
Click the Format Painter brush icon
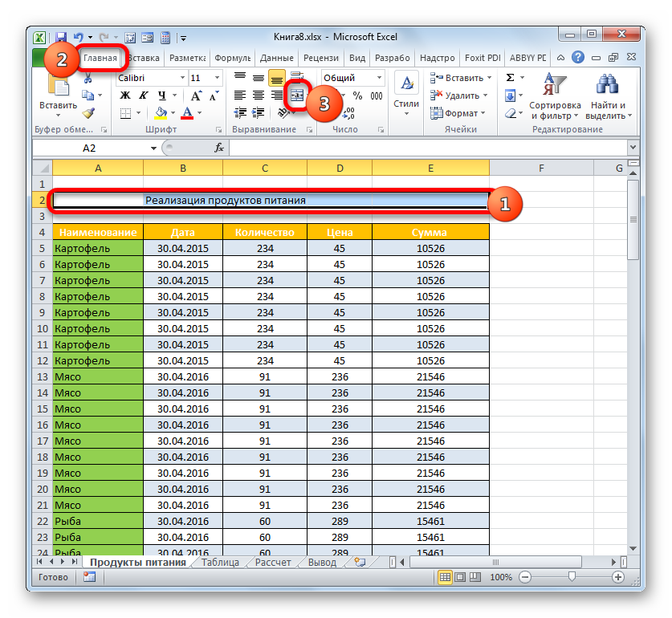click(x=89, y=114)
